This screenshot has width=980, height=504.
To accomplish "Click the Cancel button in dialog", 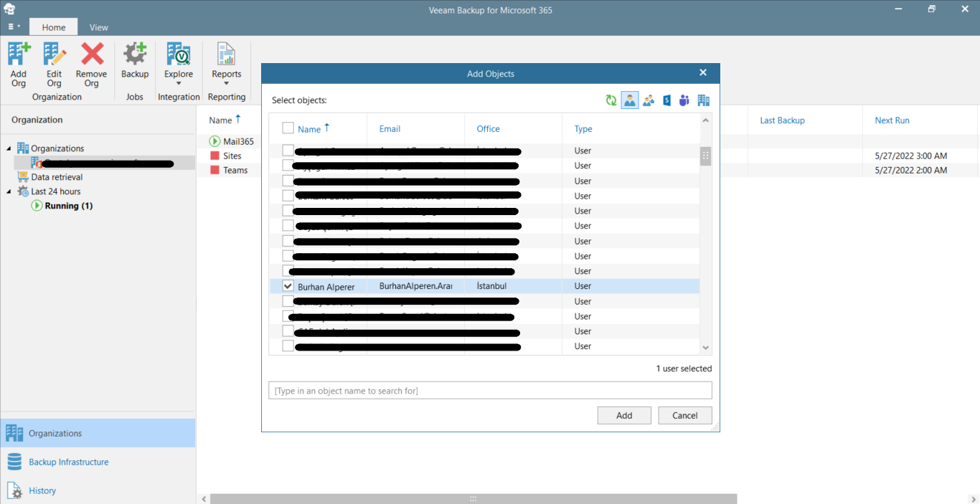I will (x=685, y=415).
